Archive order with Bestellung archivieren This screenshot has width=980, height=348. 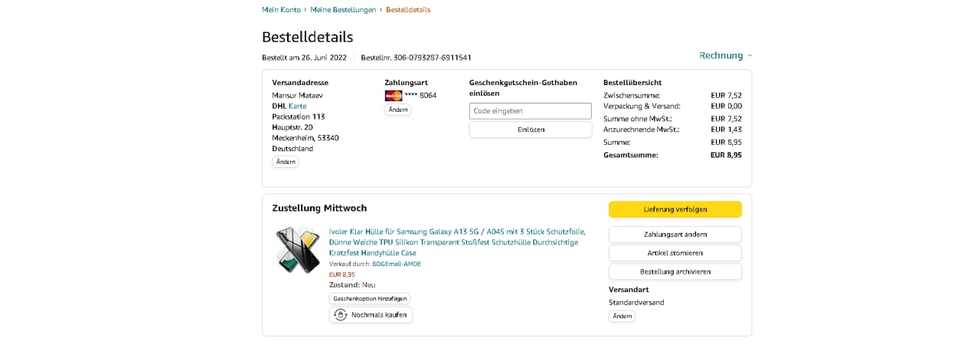(x=675, y=271)
